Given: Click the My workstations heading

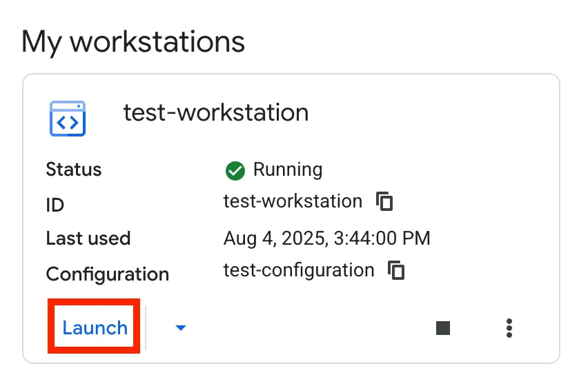Looking at the screenshot, I should click(x=133, y=42).
